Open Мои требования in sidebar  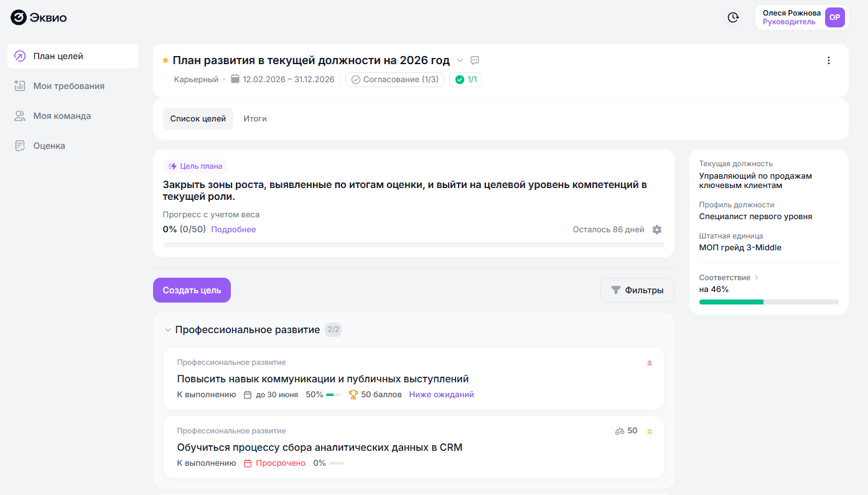[73, 86]
